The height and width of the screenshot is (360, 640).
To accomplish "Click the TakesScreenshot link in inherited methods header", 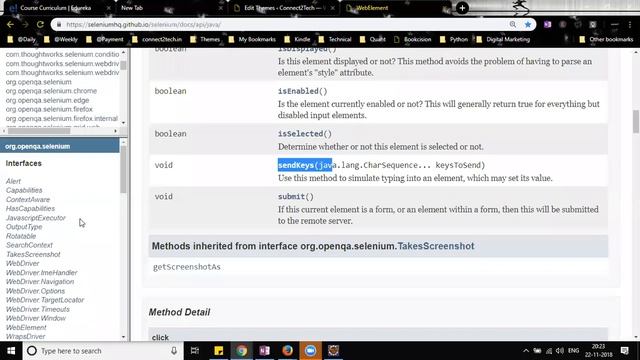I will [x=436, y=246].
